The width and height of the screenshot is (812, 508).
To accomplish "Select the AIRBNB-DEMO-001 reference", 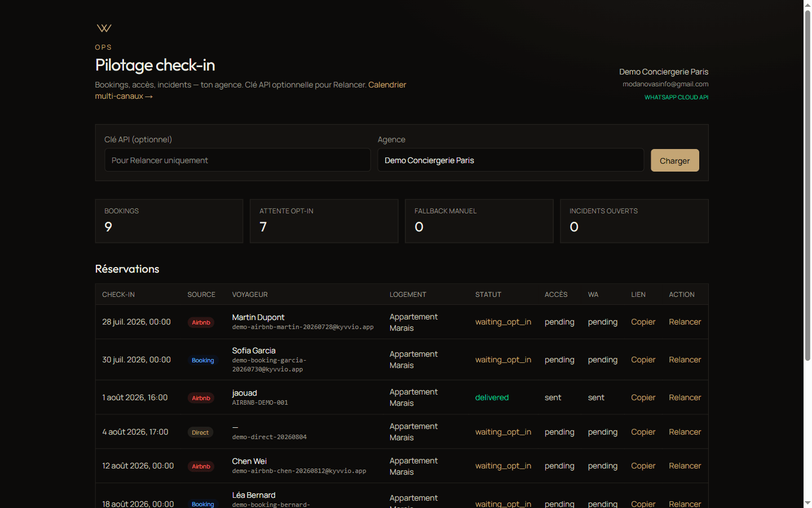I will (x=260, y=403).
